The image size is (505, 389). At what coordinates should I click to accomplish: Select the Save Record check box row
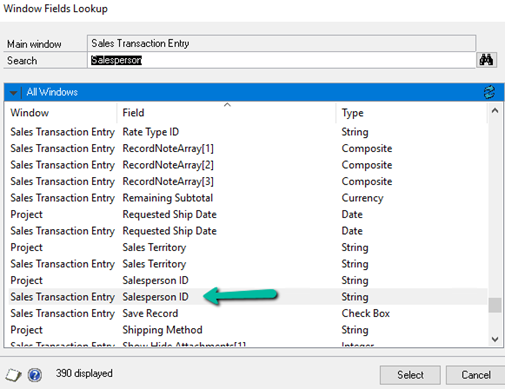click(x=248, y=313)
